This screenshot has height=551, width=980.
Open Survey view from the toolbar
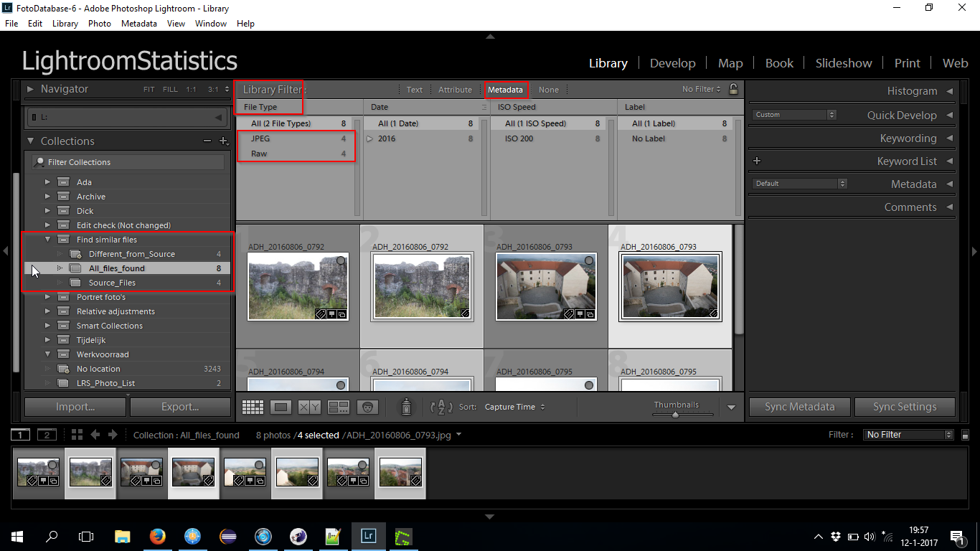click(x=338, y=407)
